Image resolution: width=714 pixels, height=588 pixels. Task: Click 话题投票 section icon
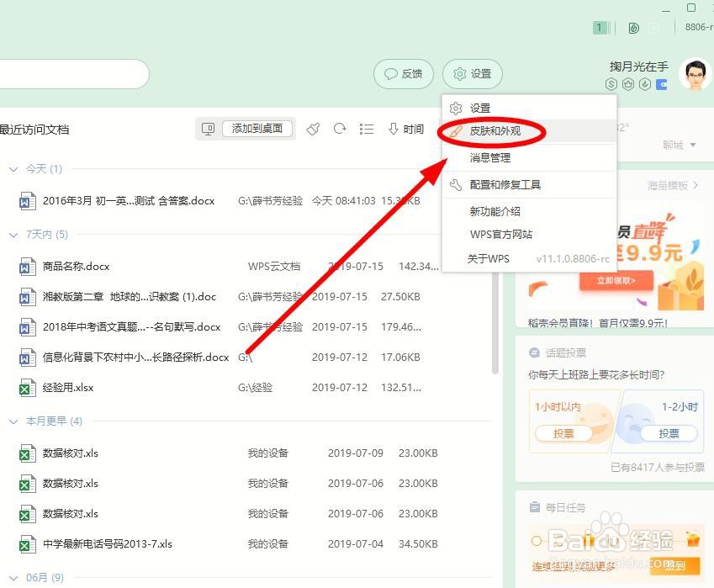[534, 352]
